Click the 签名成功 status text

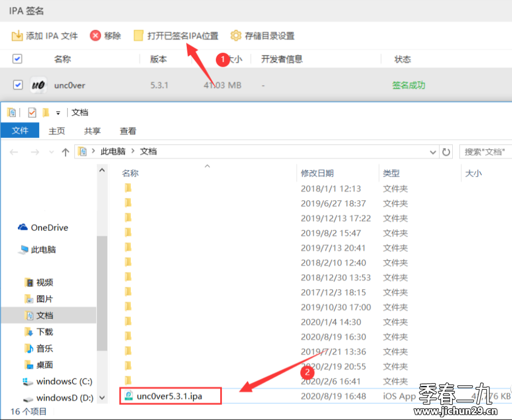click(409, 85)
